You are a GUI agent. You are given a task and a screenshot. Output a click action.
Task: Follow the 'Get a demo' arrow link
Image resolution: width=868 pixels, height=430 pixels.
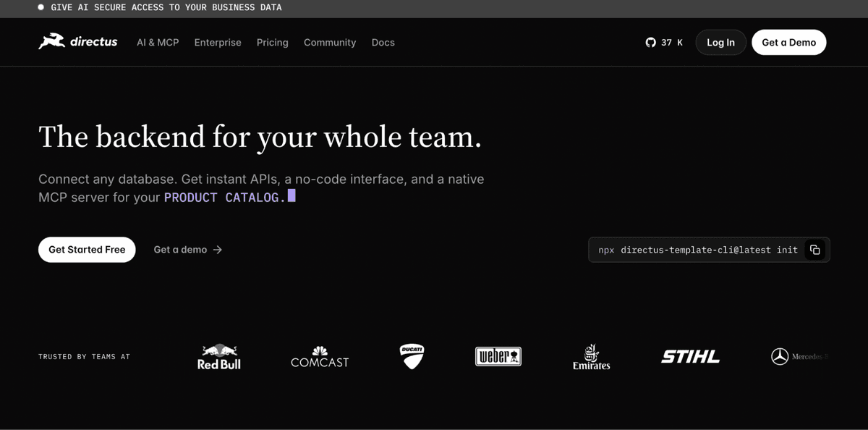pyautogui.click(x=188, y=250)
